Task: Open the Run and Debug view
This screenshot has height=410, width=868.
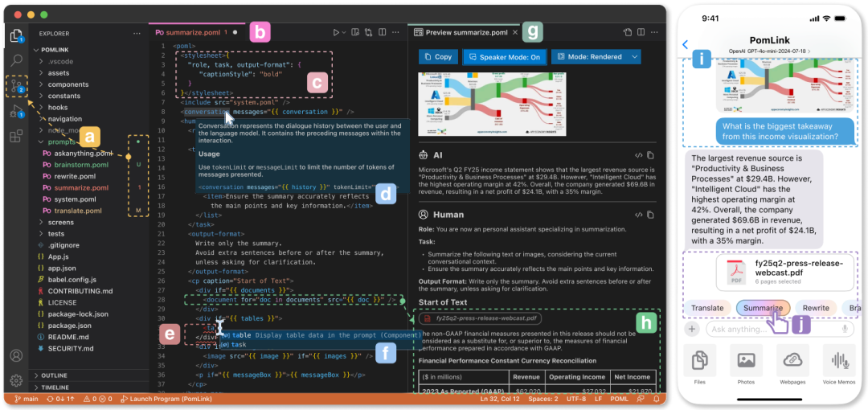Action: coord(16,111)
